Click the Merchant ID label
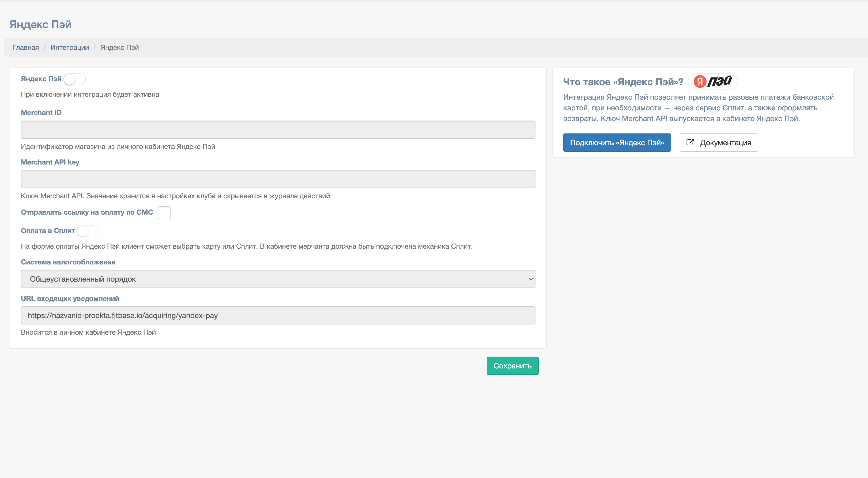The width and height of the screenshot is (868, 478). pyautogui.click(x=41, y=113)
